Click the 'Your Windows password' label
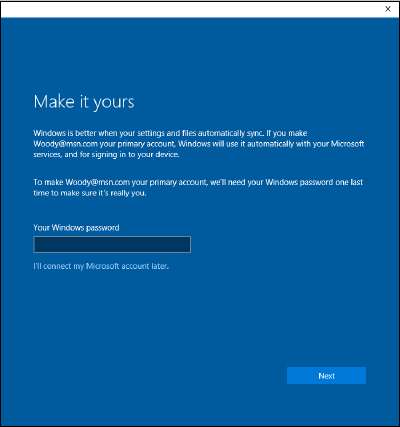The height and width of the screenshot is (427, 400). pyautogui.click(x=76, y=228)
